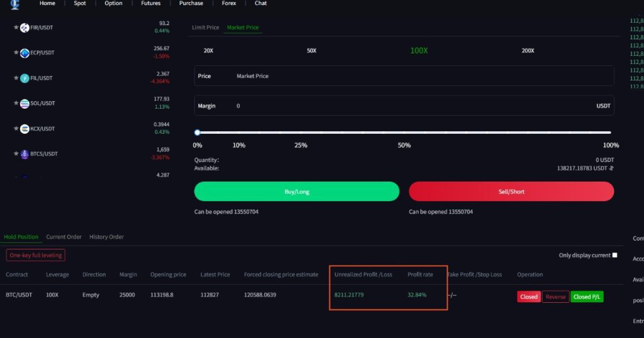Click the exchange logo in the top bar

(14, 4)
